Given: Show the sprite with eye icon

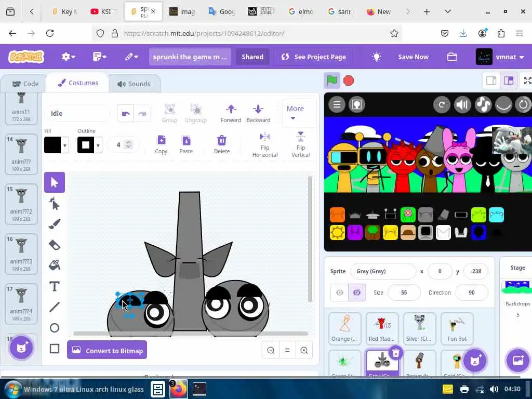Looking at the screenshot, I should (x=340, y=292).
